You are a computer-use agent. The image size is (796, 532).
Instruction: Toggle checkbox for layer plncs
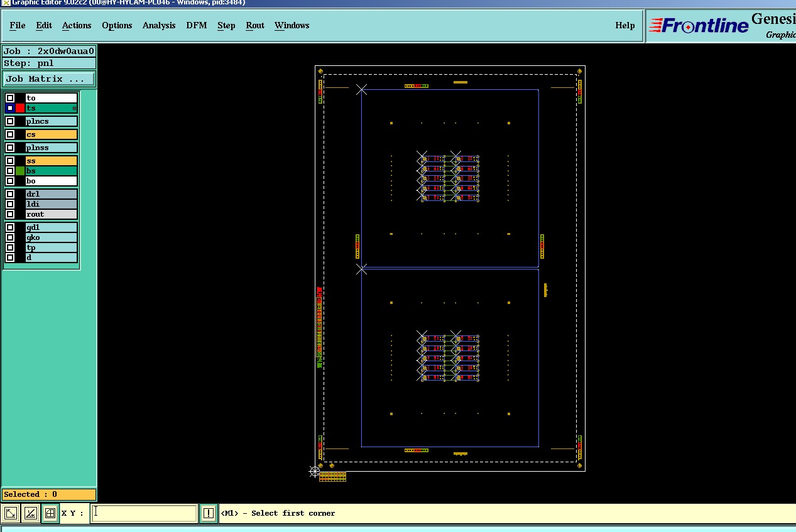tap(10, 121)
